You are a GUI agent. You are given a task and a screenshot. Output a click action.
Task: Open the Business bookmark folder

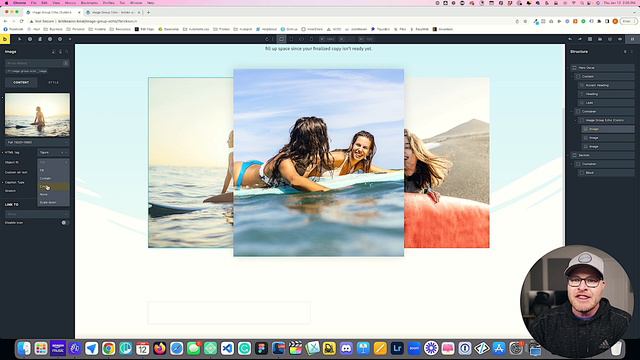(x=53, y=29)
